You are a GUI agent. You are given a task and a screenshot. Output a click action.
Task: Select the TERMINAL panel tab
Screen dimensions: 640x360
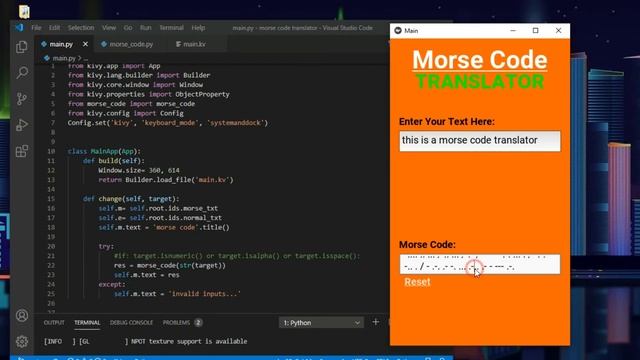(87, 322)
